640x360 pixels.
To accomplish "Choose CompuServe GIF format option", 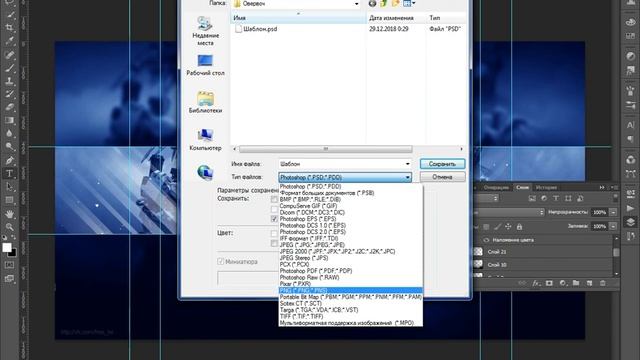I will [x=351, y=206].
